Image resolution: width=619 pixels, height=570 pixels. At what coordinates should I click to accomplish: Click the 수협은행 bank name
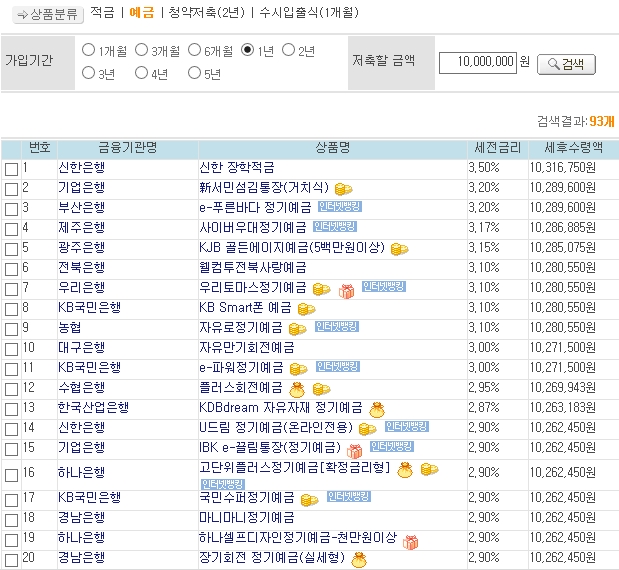(x=82, y=387)
